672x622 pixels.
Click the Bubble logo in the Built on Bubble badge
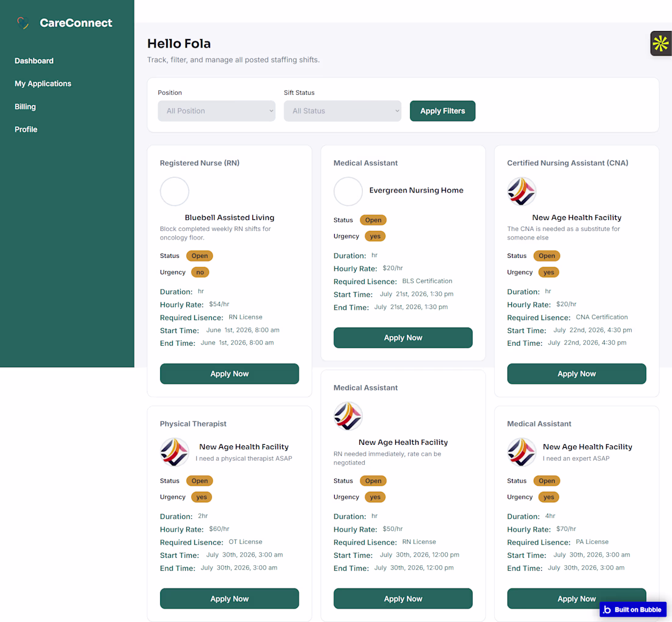coord(607,610)
